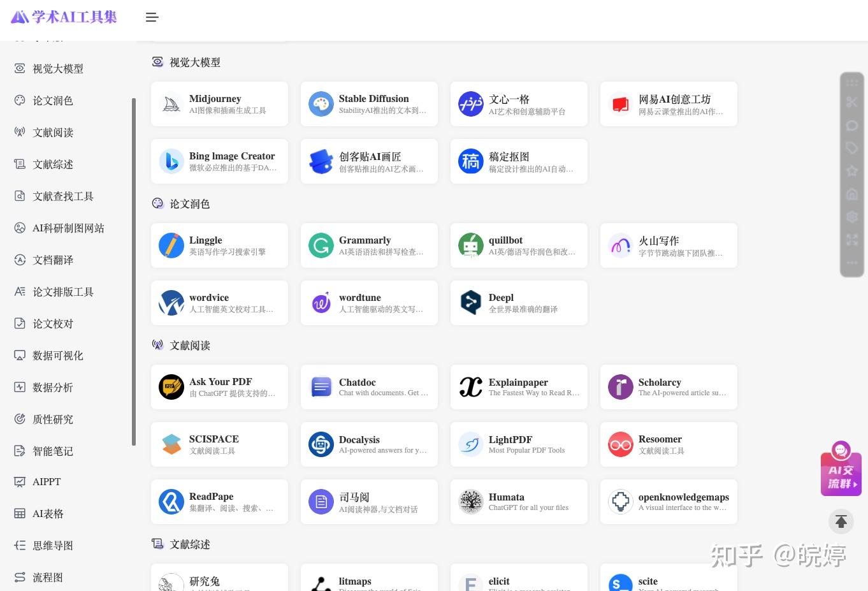Open LightPDF tool card
868x591 pixels.
[519, 444]
